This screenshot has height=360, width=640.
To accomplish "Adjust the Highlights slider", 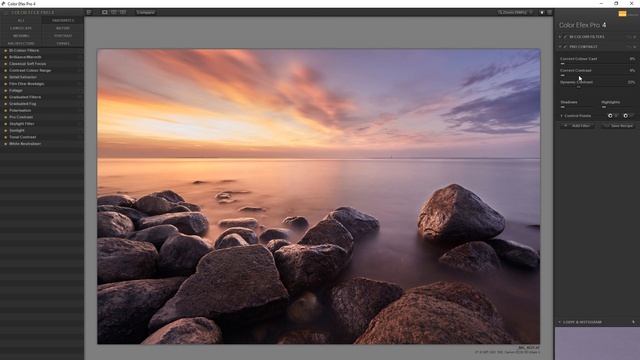I will click(x=618, y=107).
